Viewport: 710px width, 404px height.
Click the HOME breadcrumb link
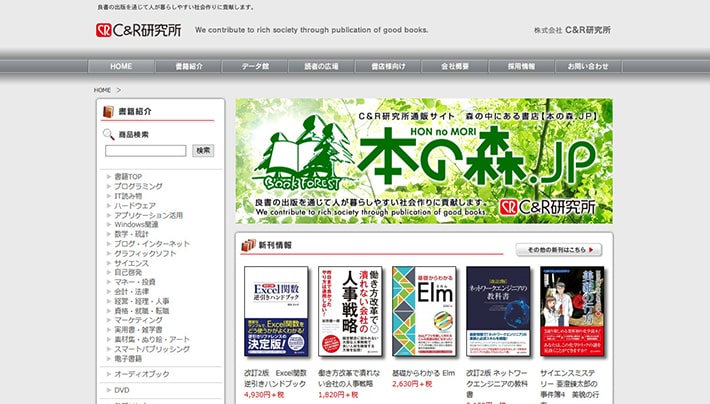pyautogui.click(x=102, y=90)
